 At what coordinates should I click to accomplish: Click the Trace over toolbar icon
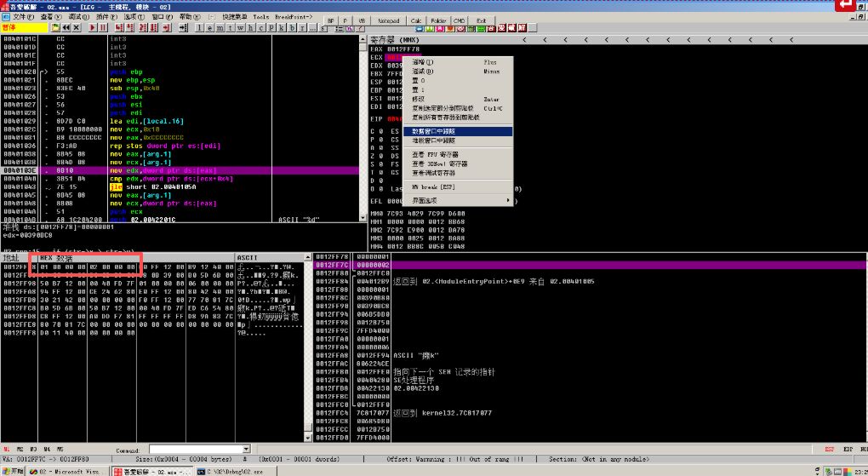pos(153,28)
